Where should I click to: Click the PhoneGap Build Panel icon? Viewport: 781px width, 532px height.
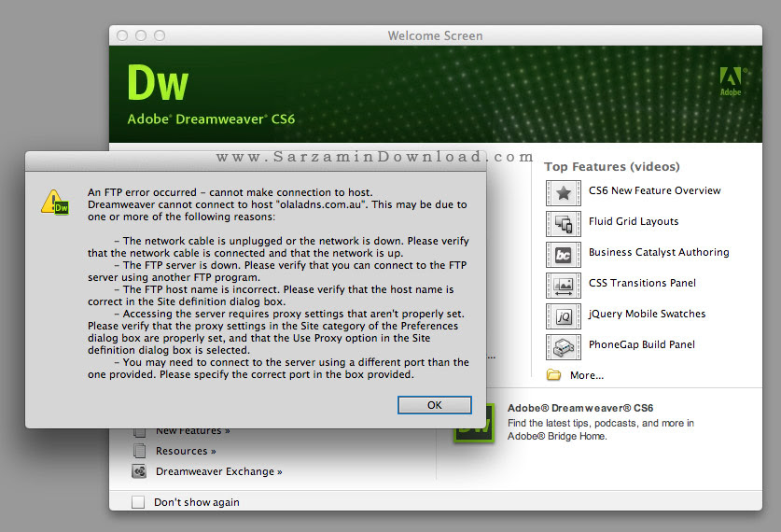pyautogui.click(x=564, y=347)
